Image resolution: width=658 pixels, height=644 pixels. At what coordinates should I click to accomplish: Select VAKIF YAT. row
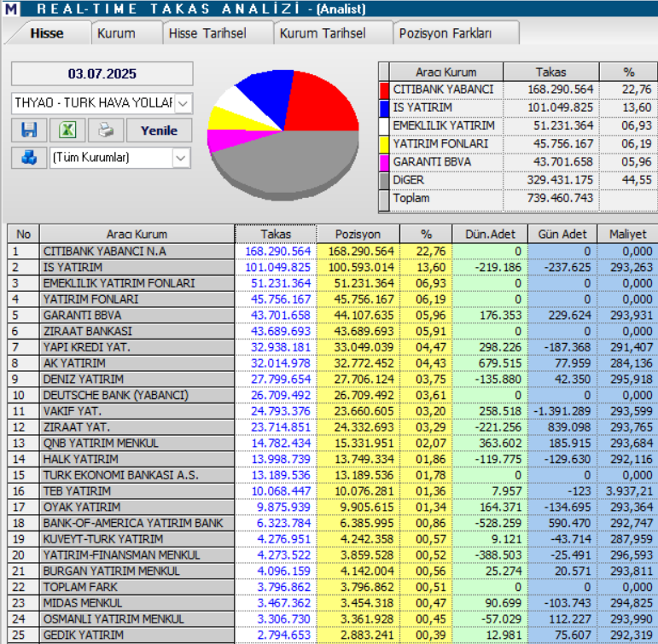tap(333, 411)
